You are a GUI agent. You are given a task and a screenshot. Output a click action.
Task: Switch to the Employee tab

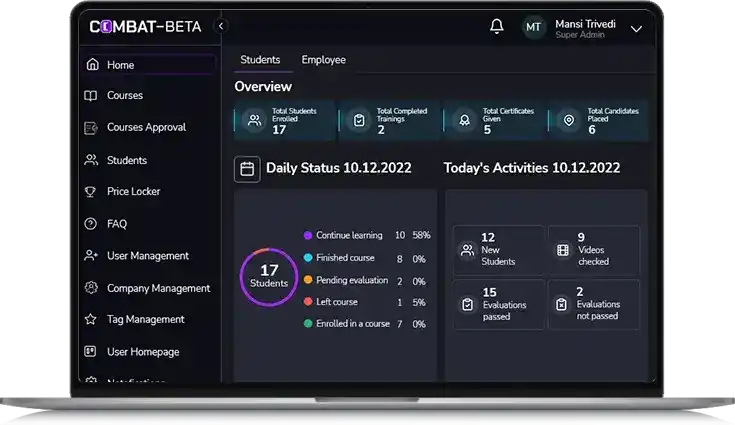(x=323, y=60)
